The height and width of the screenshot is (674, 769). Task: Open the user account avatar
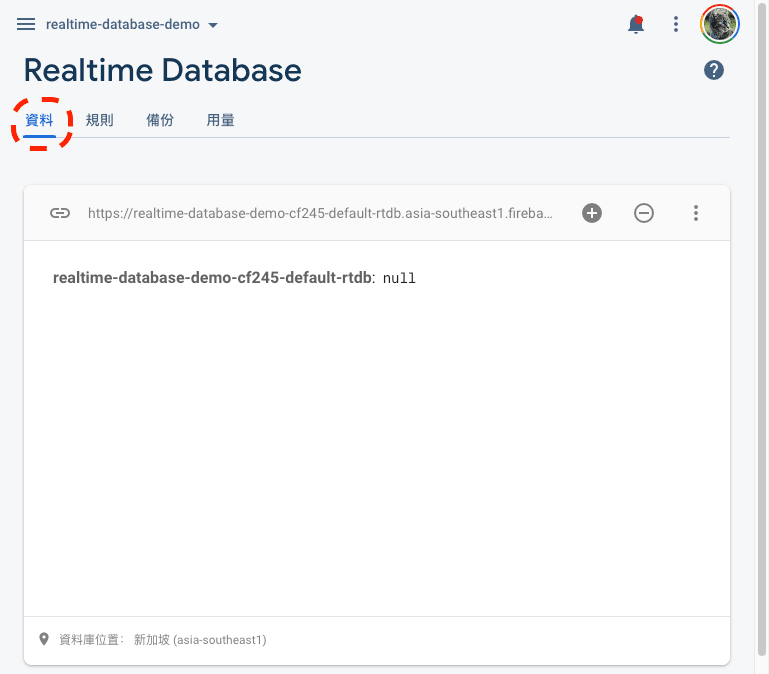(x=719, y=24)
